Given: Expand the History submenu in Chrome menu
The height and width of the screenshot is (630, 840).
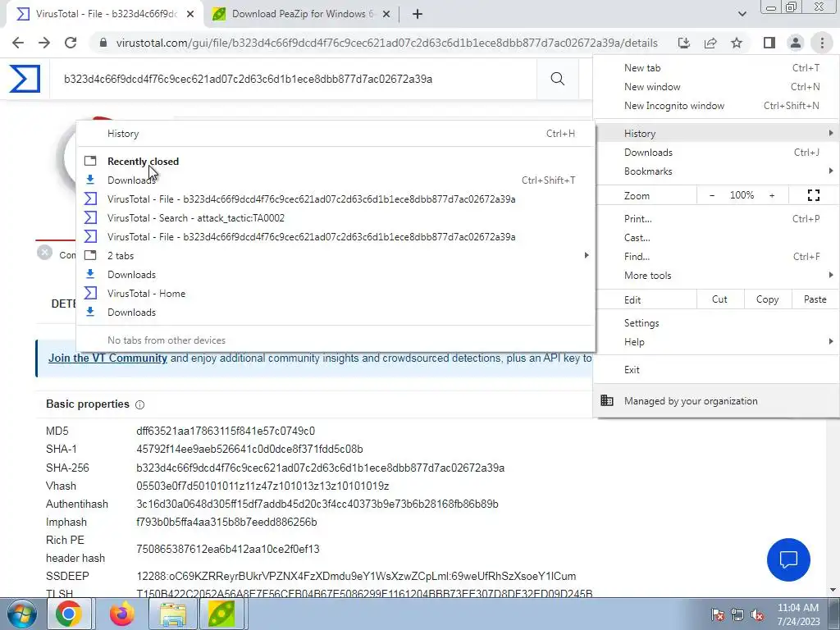Looking at the screenshot, I should click(x=716, y=134).
